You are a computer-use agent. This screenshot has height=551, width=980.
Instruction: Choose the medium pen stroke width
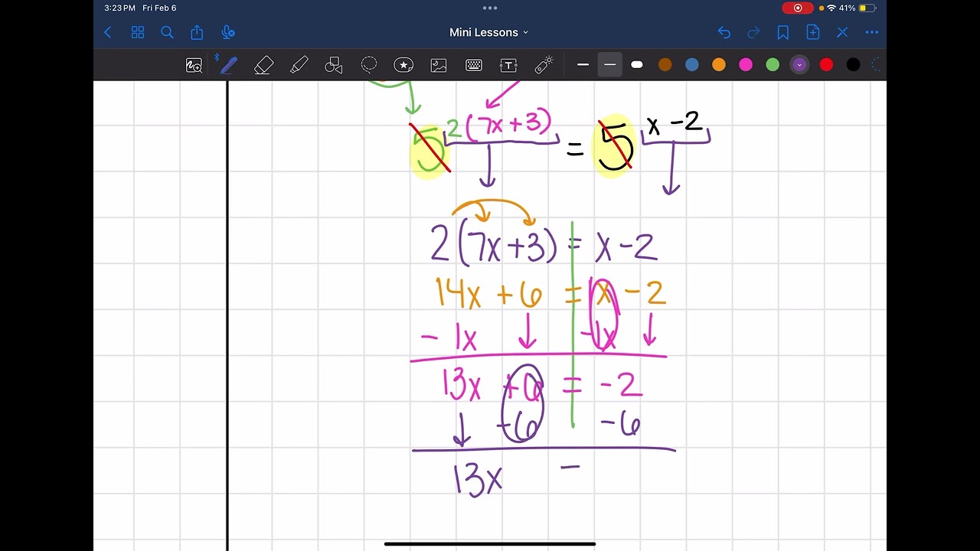tap(610, 65)
